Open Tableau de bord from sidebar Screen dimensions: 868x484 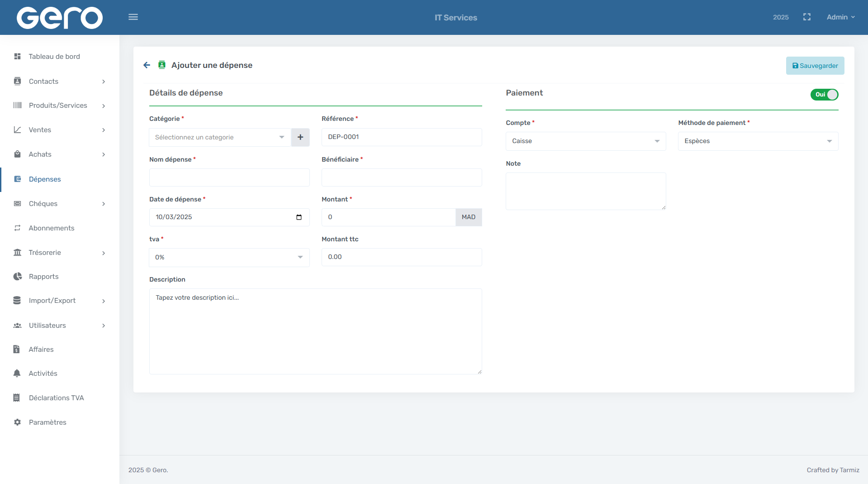point(54,57)
